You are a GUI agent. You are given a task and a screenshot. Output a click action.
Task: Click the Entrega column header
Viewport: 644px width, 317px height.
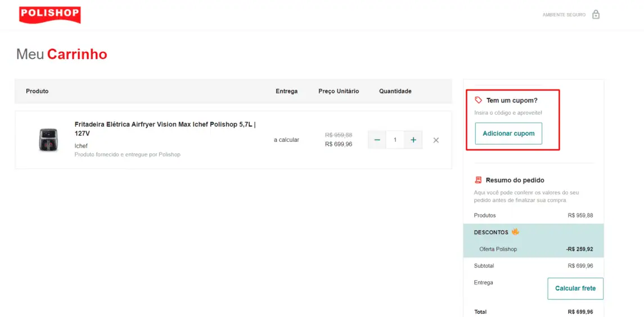point(286,91)
